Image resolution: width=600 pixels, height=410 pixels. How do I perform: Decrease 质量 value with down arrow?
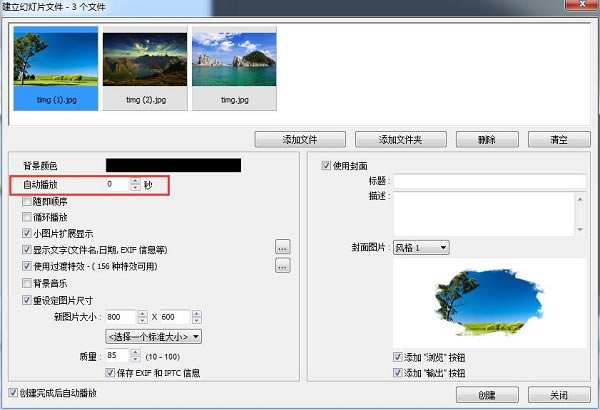135,359
